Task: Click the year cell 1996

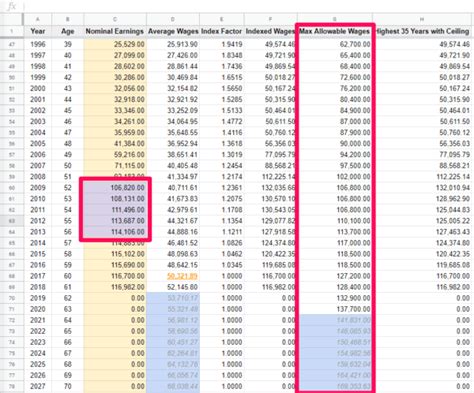Action: tap(38, 44)
